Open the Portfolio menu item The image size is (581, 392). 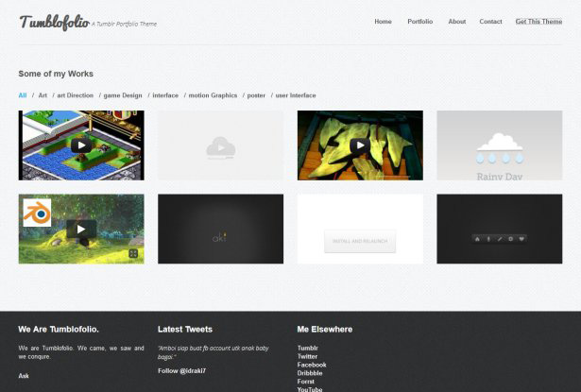pos(419,22)
